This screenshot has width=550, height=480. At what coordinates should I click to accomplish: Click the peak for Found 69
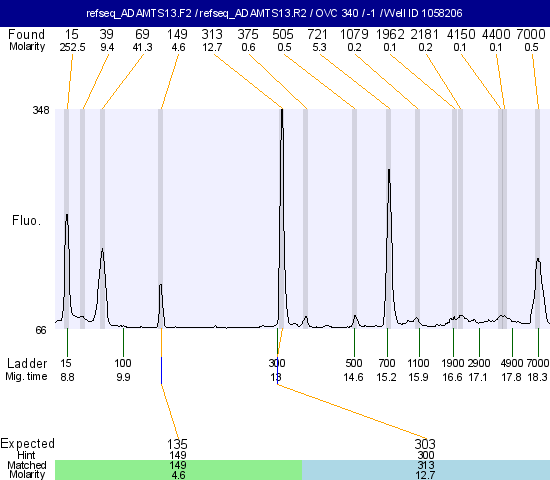[x=102, y=286]
